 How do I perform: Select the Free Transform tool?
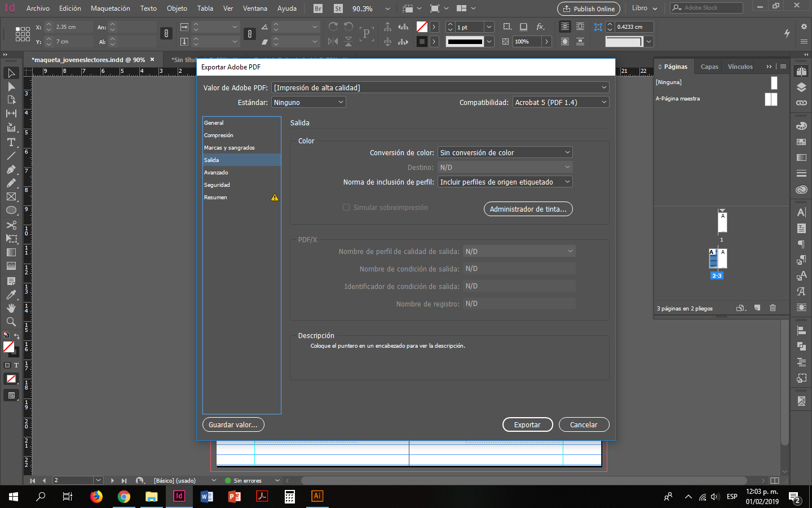(11, 239)
